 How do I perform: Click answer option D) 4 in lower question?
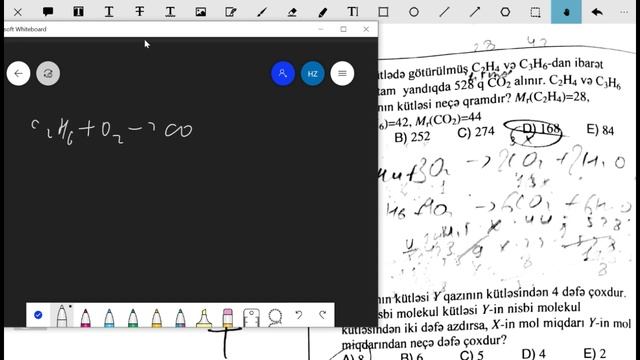pos(533,353)
